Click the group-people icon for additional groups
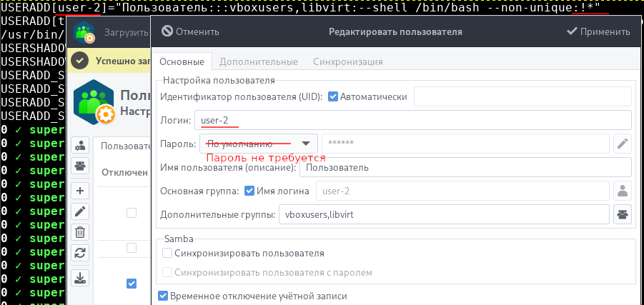Screen dimensions: 644x305 pos(623,214)
